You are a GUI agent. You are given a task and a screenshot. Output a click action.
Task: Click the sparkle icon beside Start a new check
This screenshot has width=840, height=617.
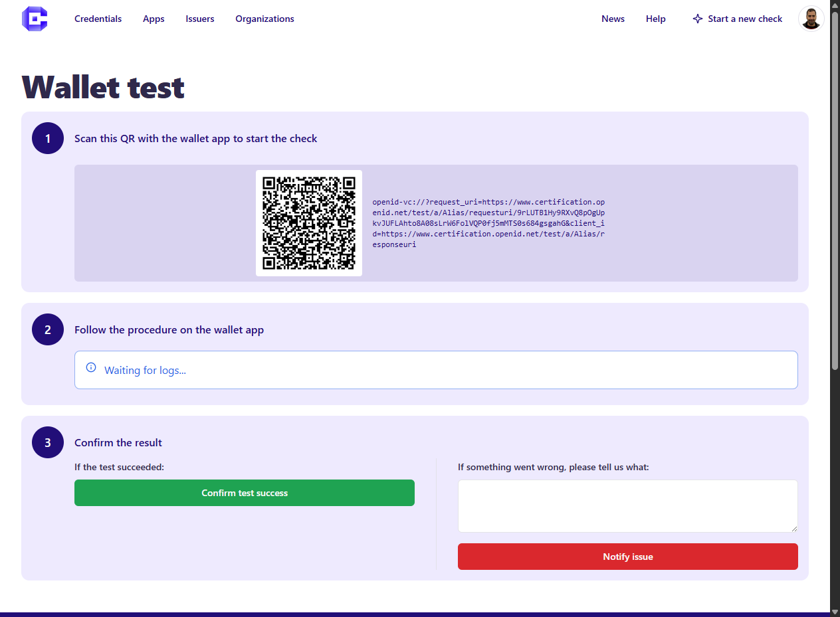point(697,19)
